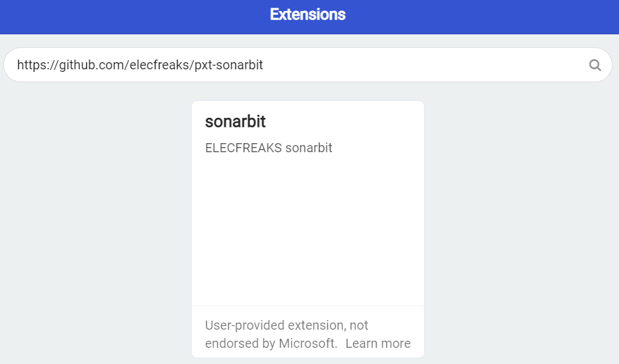The width and height of the screenshot is (619, 364).
Task: Click the 'https://' start of the URL
Action: (38, 65)
